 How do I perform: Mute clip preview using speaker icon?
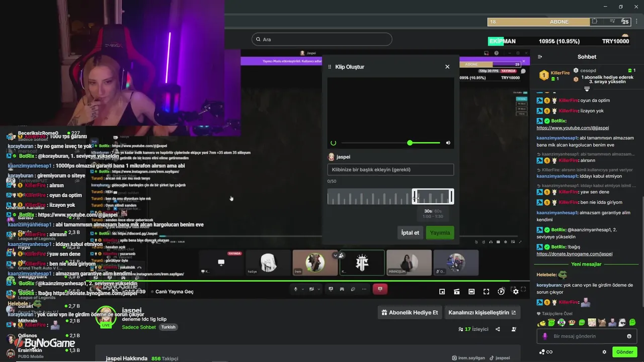(448, 143)
